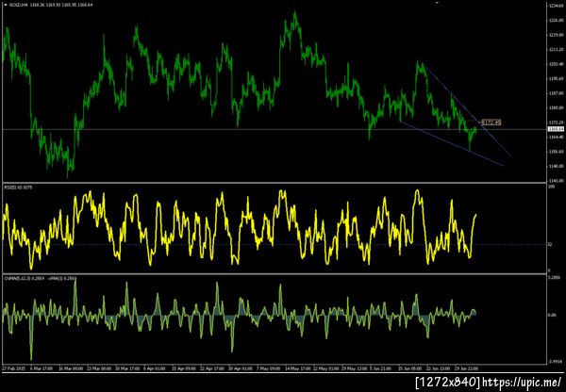
Task: Click the 7 May 09:00 date label
Action: click(269, 369)
